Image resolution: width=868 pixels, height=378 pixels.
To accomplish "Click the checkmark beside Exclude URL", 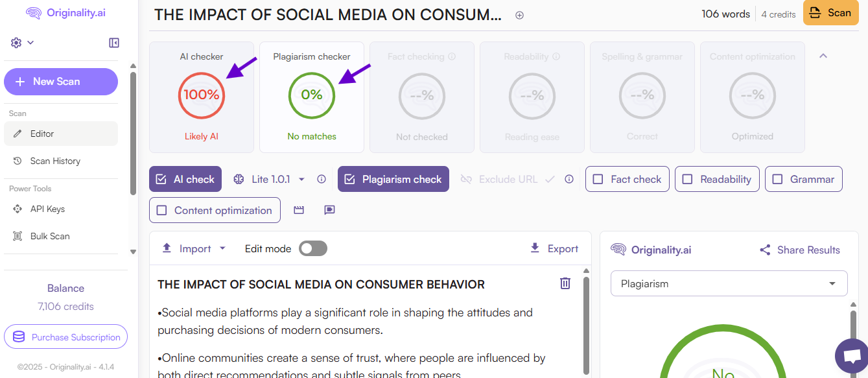I will [550, 180].
